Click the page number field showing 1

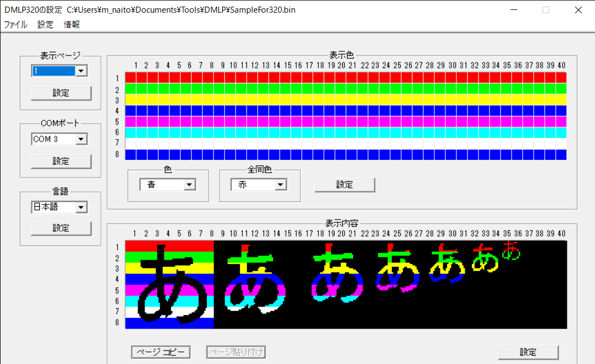(54, 71)
